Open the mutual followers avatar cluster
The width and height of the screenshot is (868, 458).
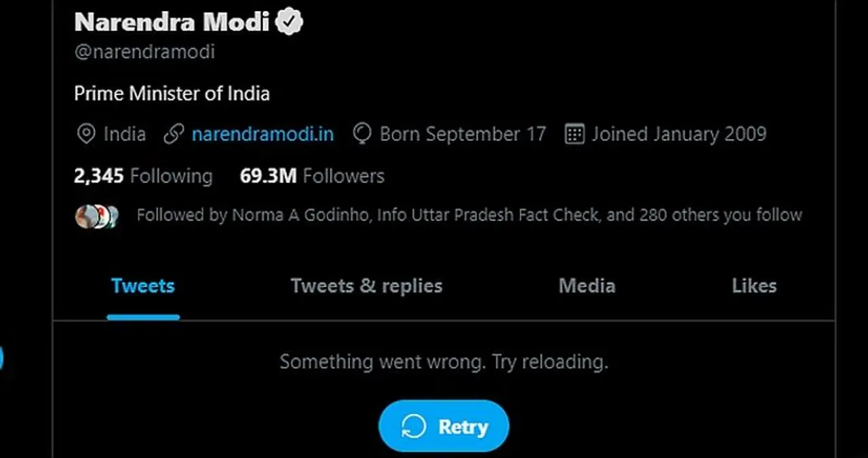click(x=96, y=216)
